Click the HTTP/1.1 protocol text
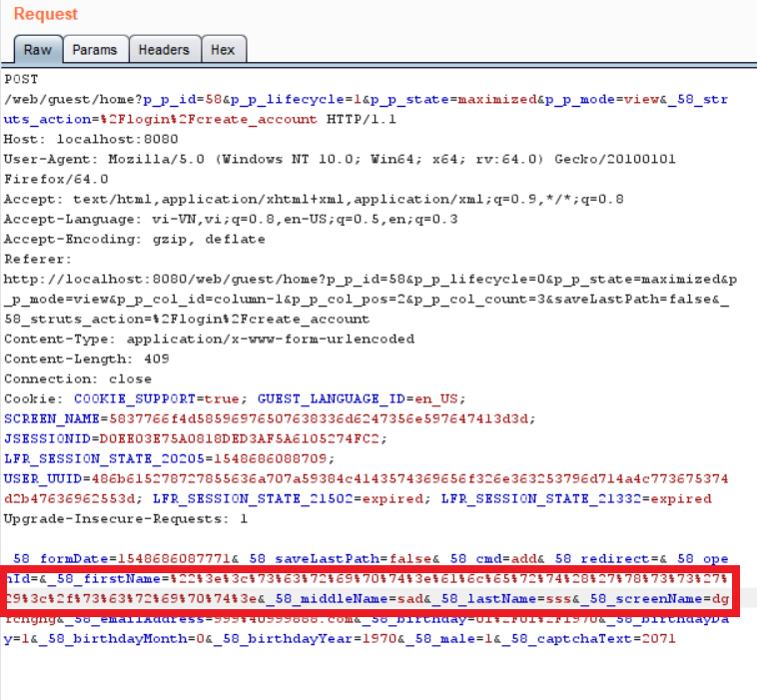The image size is (757, 700). (x=362, y=119)
